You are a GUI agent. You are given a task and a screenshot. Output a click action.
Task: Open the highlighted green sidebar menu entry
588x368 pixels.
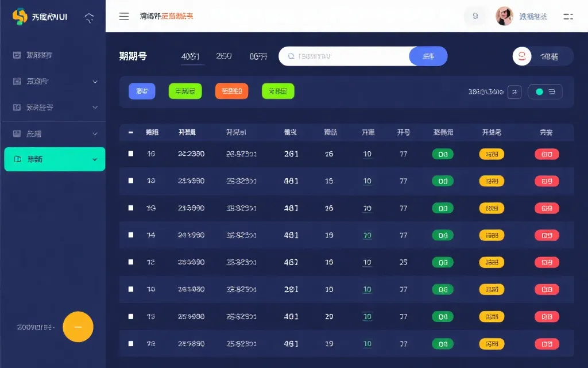[x=55, y=160]
